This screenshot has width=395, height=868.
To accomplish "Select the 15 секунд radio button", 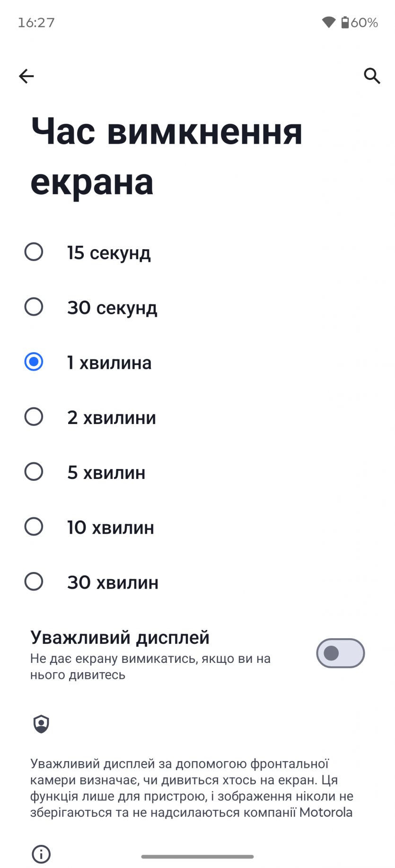I will (34, 252).
